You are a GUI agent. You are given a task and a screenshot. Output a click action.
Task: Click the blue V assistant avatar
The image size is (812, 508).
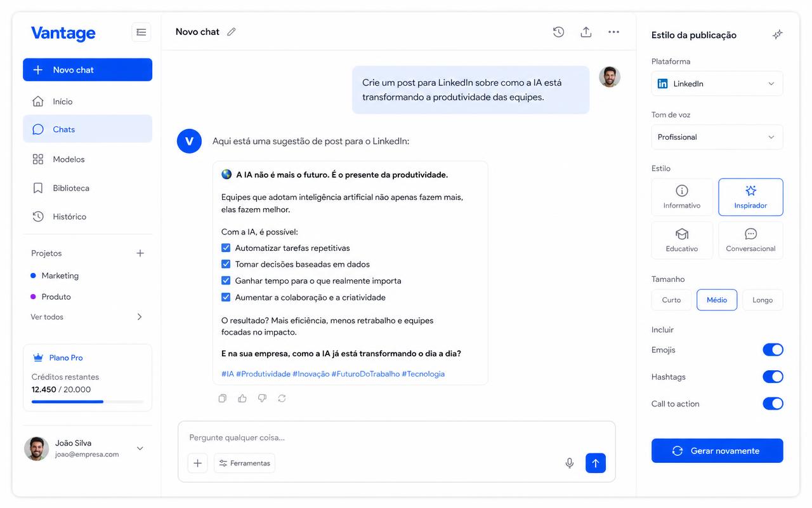pyautogui.click(x=189, y=141)
